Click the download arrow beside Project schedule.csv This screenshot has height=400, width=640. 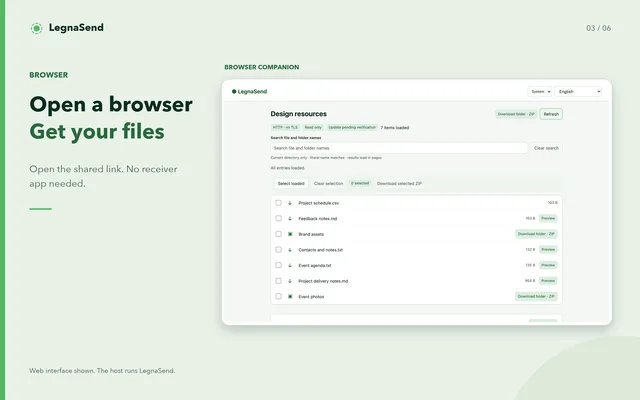[290, 203]
